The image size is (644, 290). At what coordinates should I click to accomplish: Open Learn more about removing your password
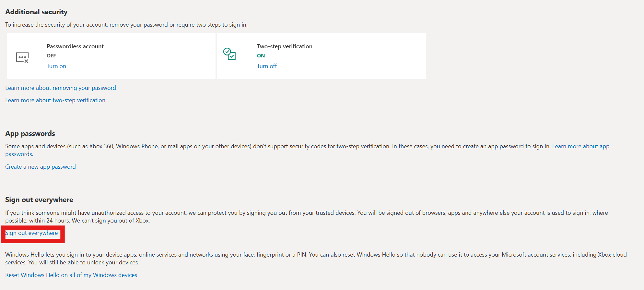[61, 88]
